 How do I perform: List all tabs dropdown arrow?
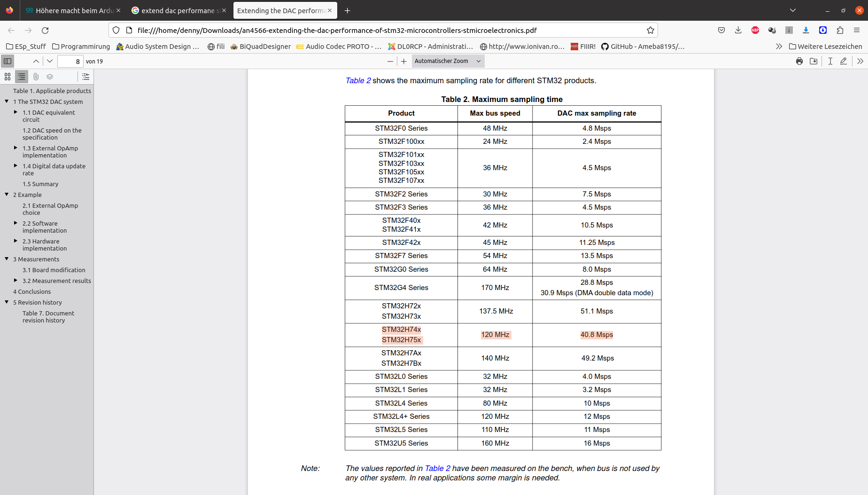[793, 10]
